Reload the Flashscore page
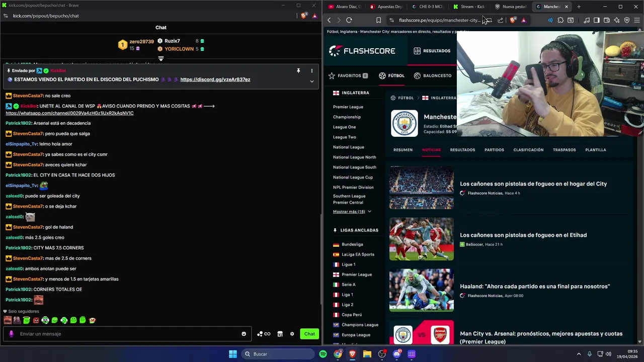This screenshot has width=644, height=362. tap(349, 20)
